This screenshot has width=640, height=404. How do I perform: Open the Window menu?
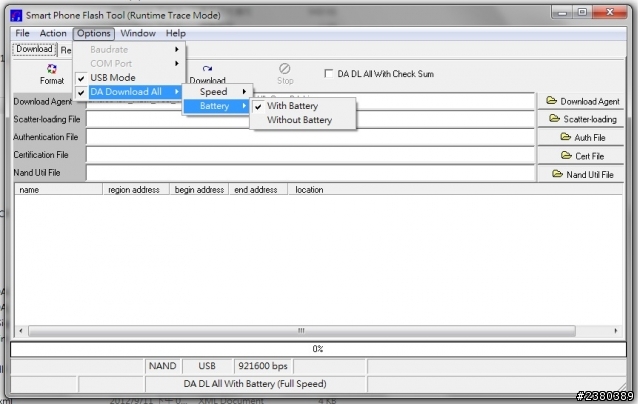tap(138, 33)
